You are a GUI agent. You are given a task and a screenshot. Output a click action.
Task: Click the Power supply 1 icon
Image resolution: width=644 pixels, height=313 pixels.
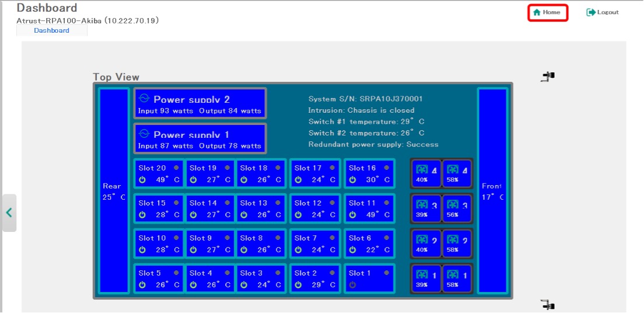pos(144,134)
